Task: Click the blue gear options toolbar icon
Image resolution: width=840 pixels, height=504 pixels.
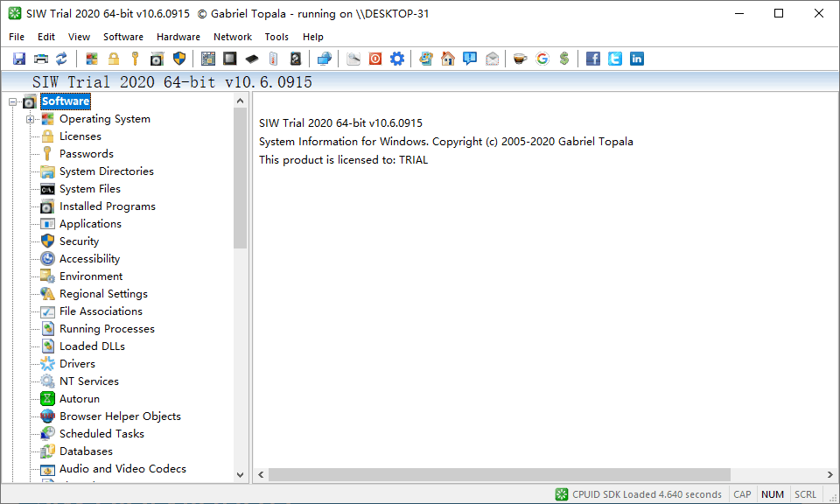Action: (397, 59)
